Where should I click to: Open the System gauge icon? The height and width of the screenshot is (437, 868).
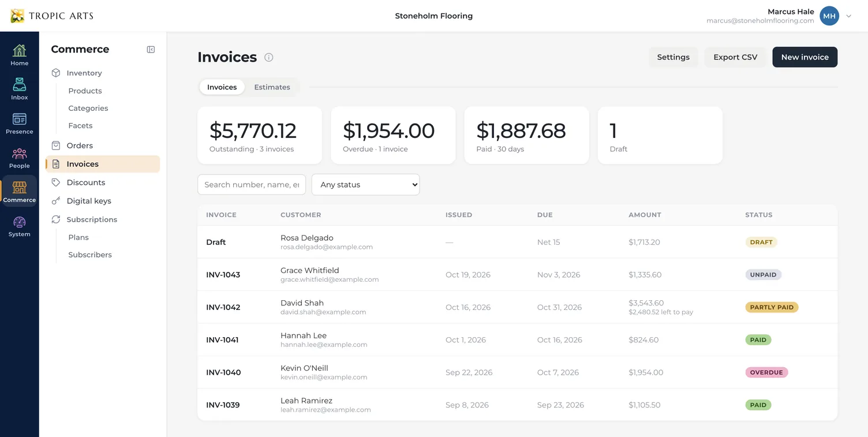click(x=19, y=222)
